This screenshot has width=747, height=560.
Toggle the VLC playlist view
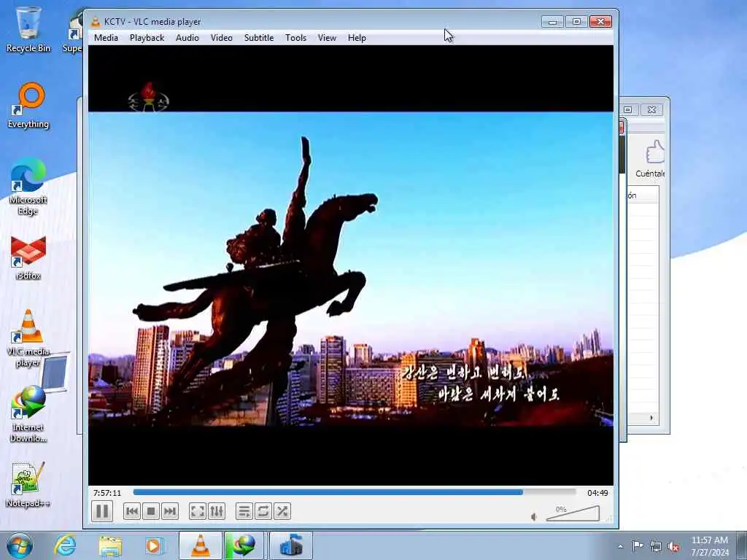click(x=244, y=511)
